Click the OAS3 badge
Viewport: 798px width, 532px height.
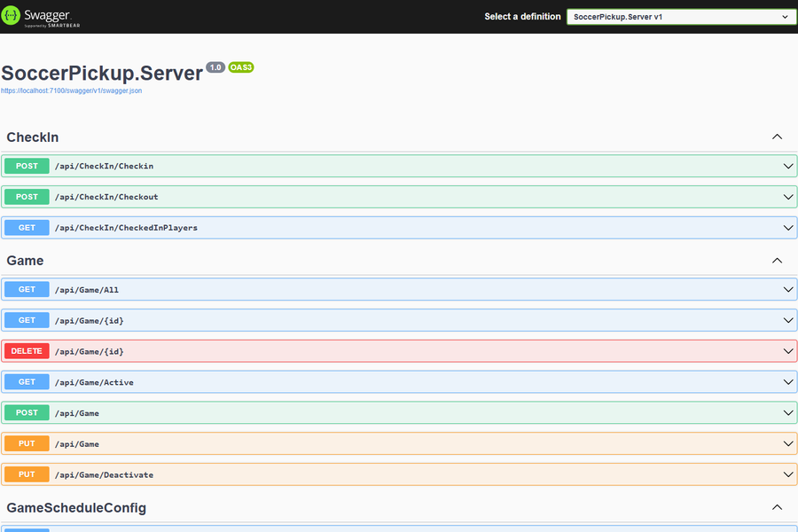click(x=240, y=67)
